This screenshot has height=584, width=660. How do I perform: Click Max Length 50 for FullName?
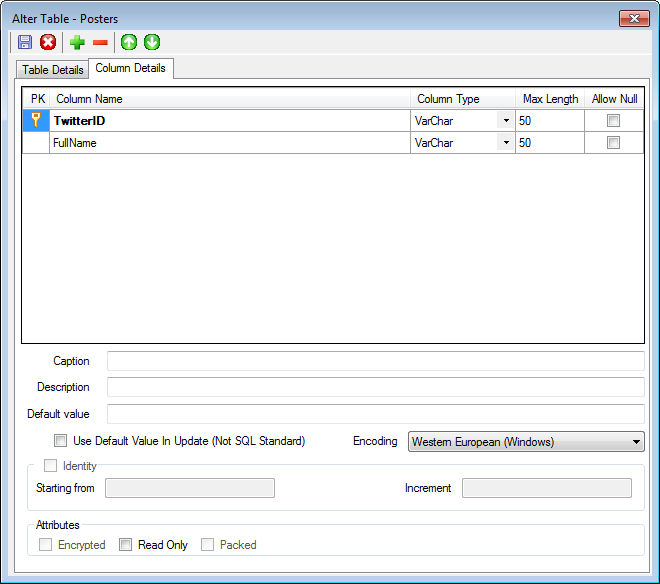[550, 142]
